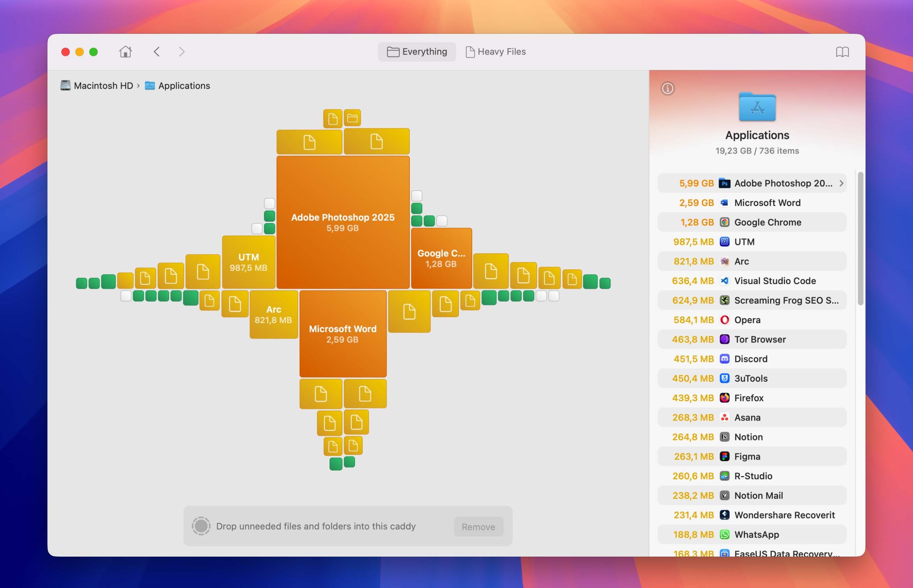Click breadcrumb chevron after Macintosh HD
This screenshot has height=588, width=913.
[x=138, y=86]
